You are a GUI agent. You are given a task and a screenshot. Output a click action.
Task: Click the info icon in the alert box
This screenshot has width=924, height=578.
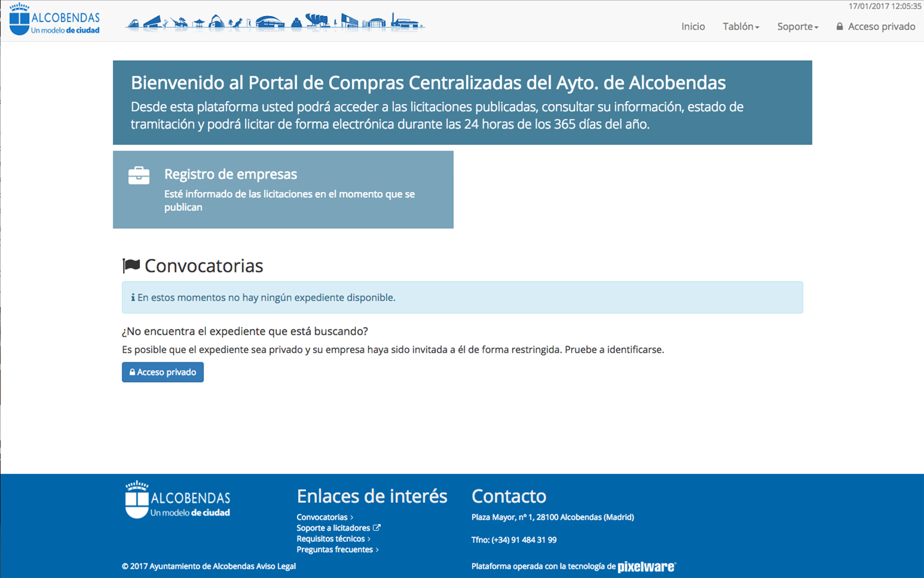click(x=133, y=297)
